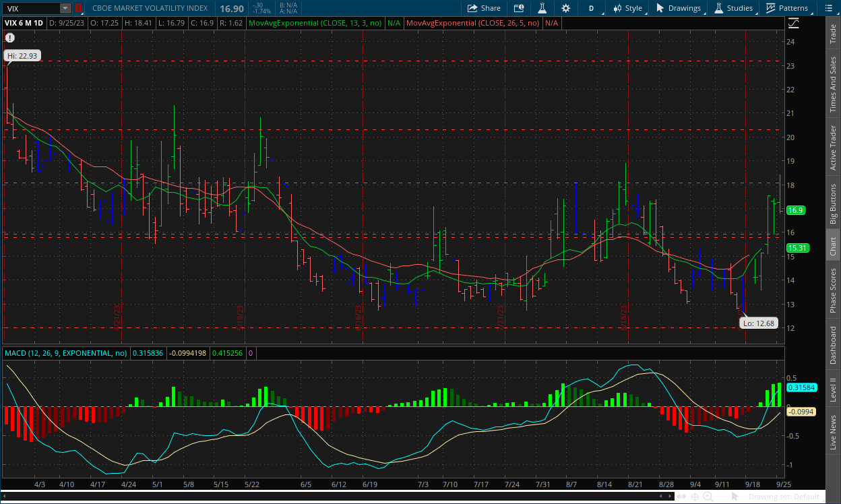Open the Patterns menu

[786, 8]
